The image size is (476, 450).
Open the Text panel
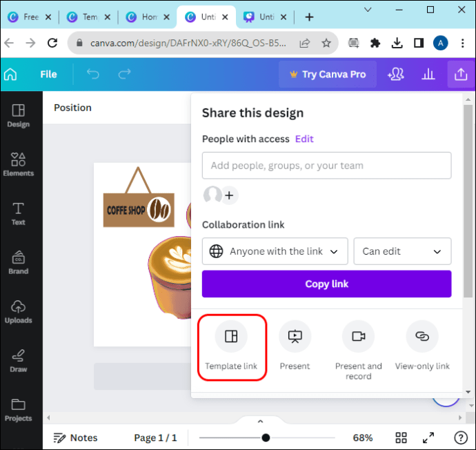click(18, 214)
